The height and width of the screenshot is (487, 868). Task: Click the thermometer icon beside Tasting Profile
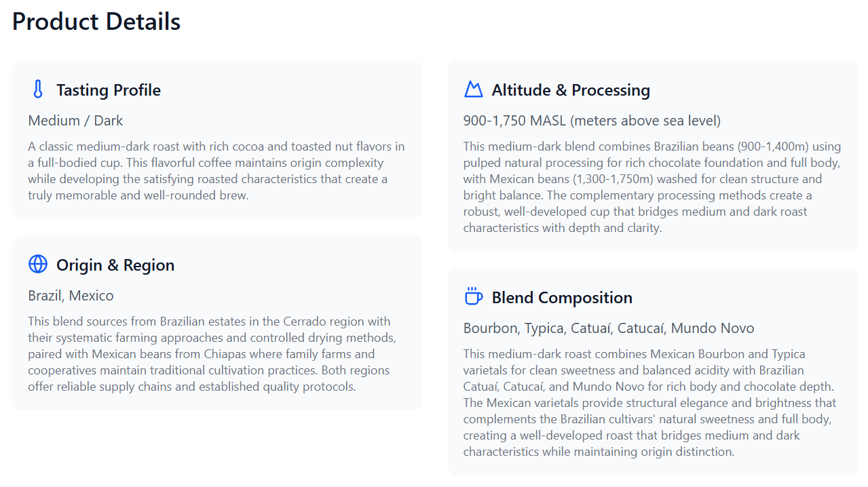point(38,90)
